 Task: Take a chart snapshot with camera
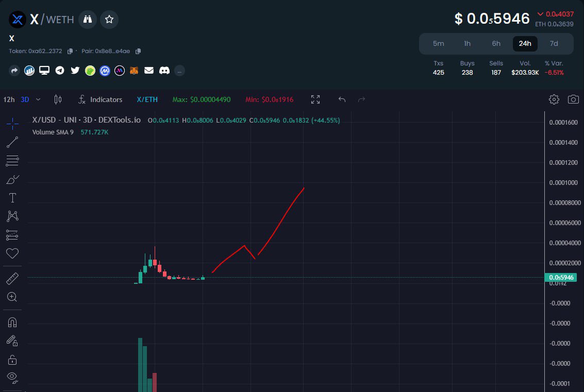[x=573, y=99]
